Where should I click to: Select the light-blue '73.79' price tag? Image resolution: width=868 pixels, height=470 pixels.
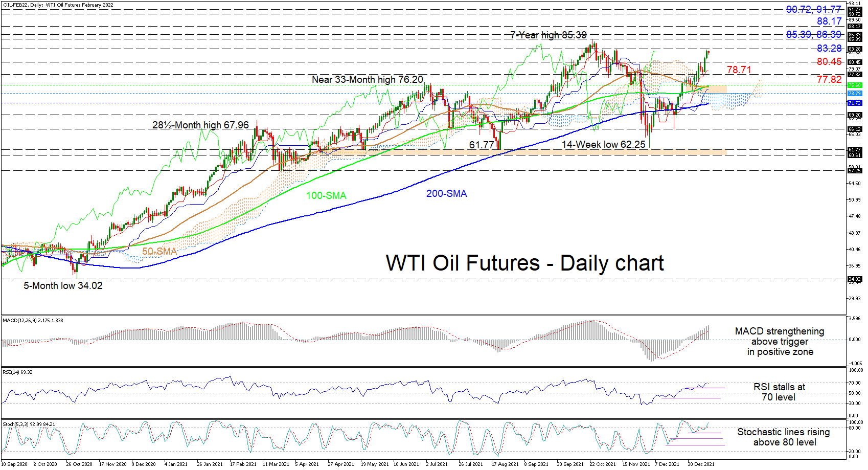(x=855, y=94)
